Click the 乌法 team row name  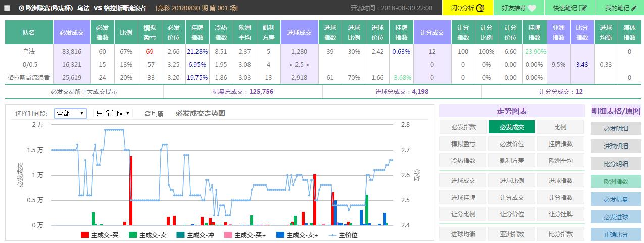[29, 51]
